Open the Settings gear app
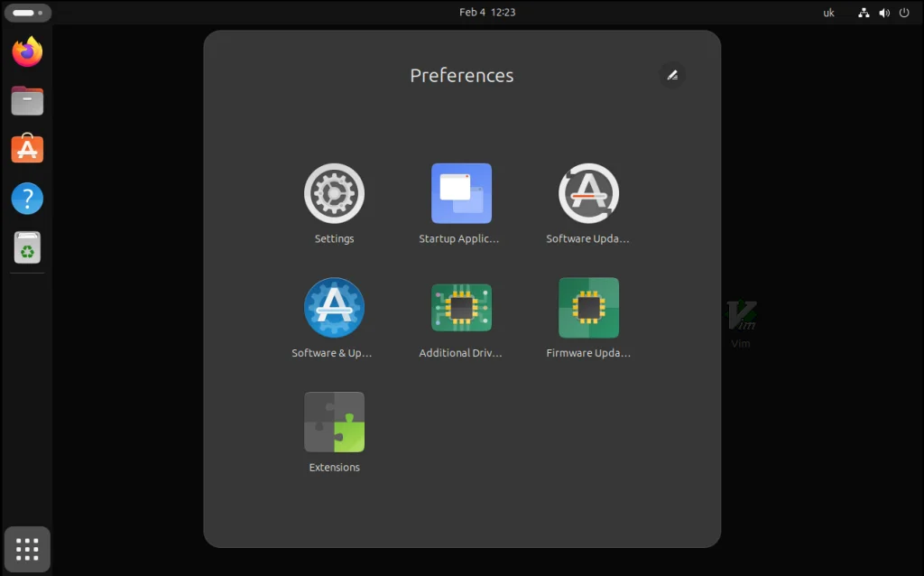 [x=334, y=193]
